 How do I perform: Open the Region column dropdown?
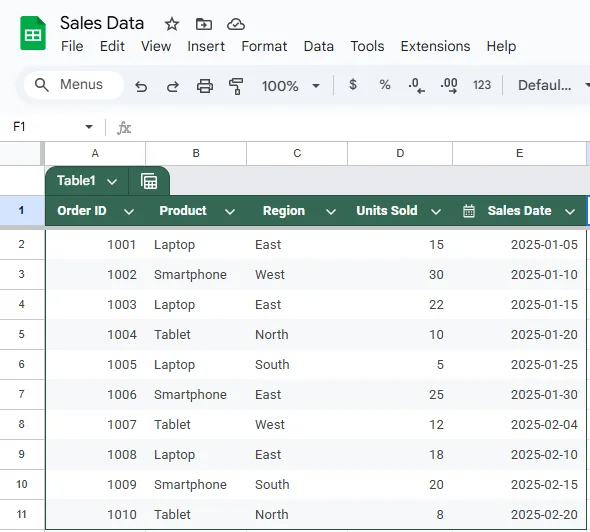(x=331, y=212)
